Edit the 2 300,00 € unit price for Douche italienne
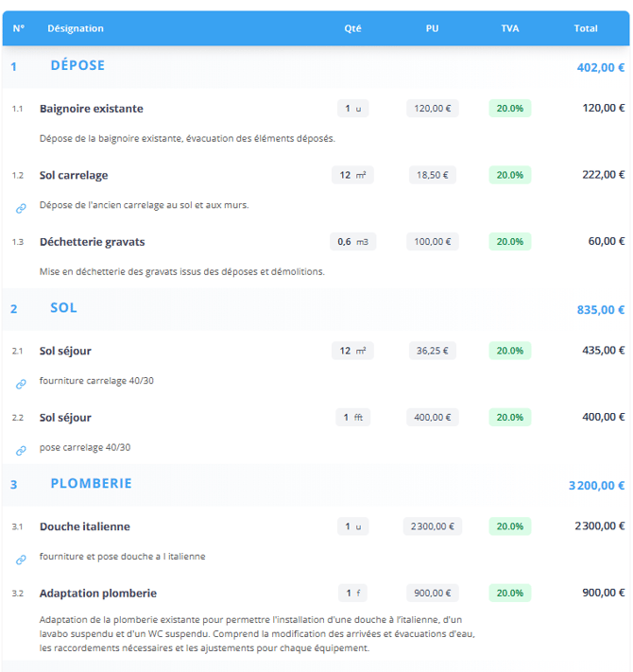The height and width of the screenshot is (672, 633). click(431, 526)
